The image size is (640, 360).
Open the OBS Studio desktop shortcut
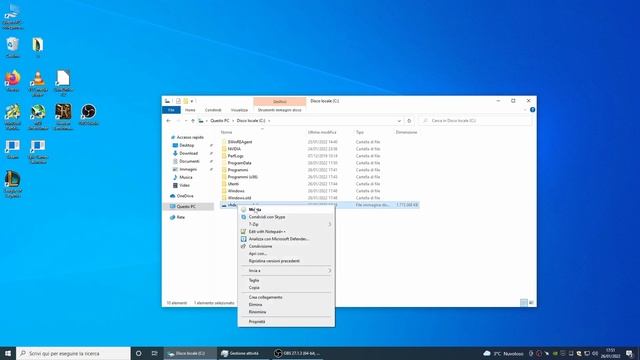(x=89, y=115)
